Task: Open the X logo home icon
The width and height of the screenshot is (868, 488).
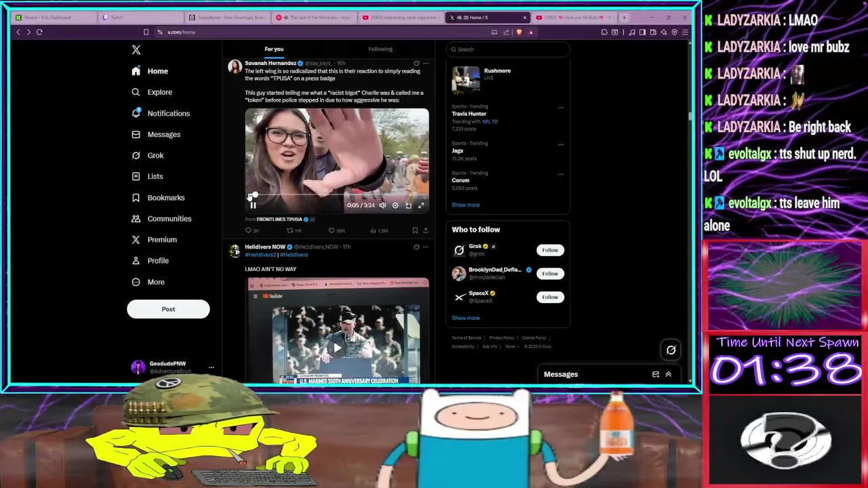Action: pyautogui.click(x=136, y=49)
